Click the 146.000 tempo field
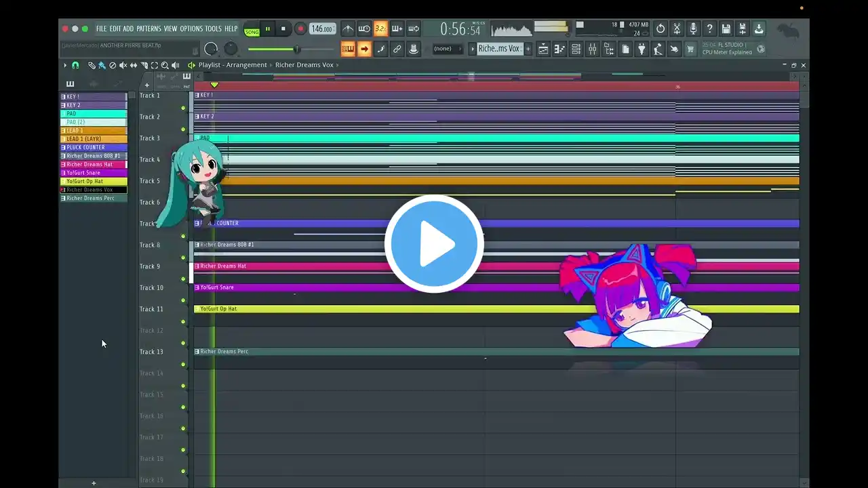This screenshot has height=488, width=868. point(322,29)
